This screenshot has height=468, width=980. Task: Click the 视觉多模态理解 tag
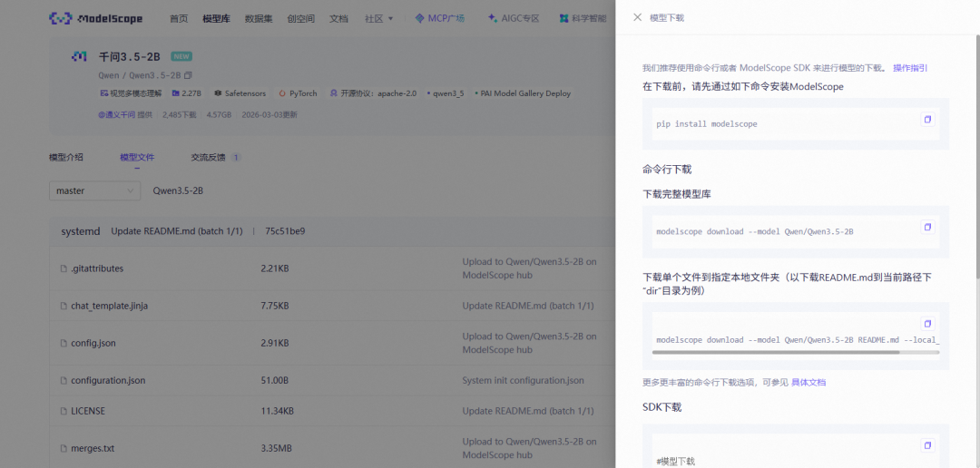[x=131, y=93]
